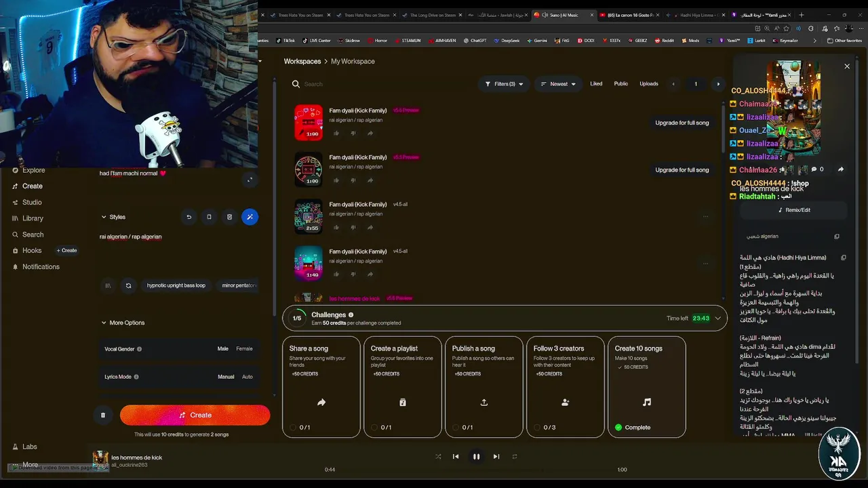Toggle the Uploads filter
Image resolution: width=868 pixels, height=488 pixels.
click(649, 84)
